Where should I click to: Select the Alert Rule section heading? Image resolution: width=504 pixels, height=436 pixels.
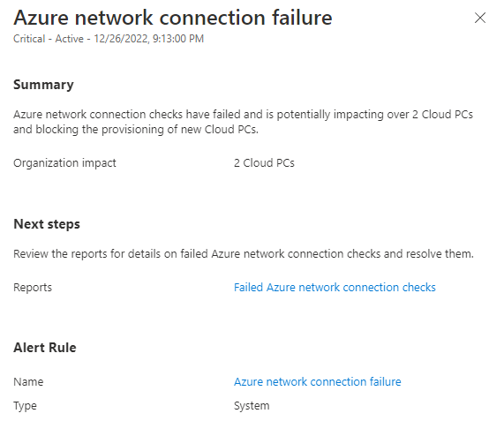click(x=45, y=348)
